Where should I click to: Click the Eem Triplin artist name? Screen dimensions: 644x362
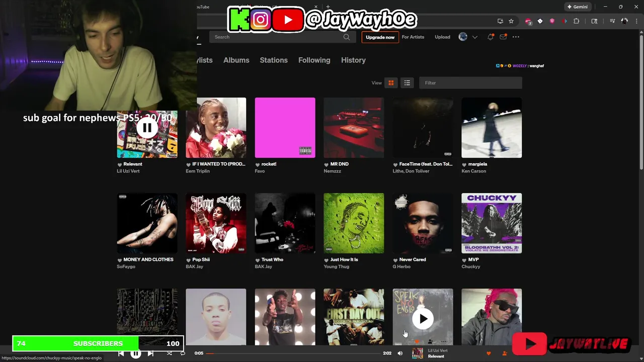coord(198,171)
